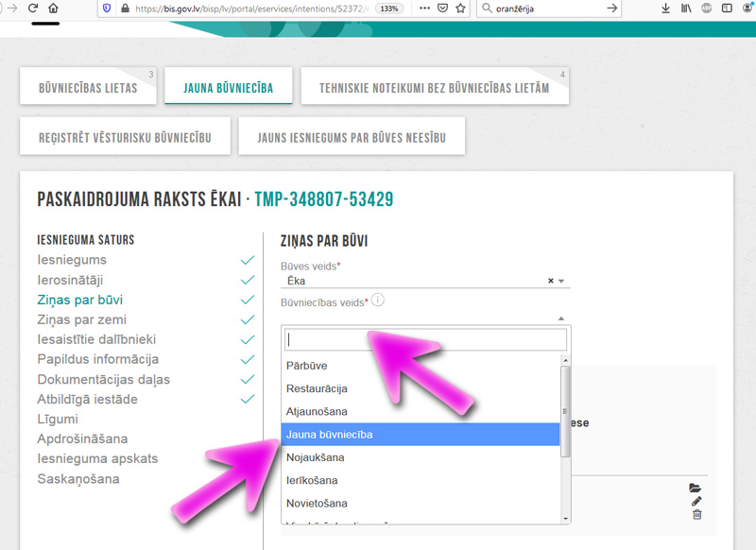
Task: Switch to the Būvniecības lietas tab
Action: (88, 88)
